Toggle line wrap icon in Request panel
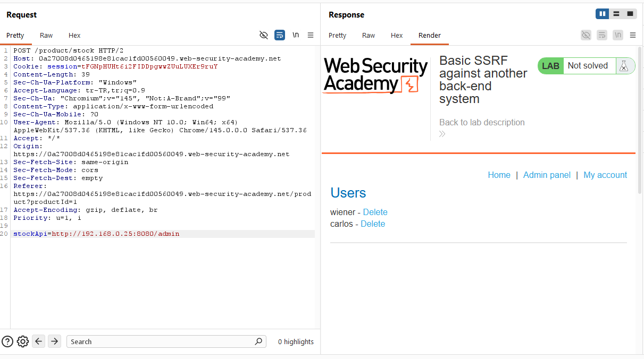 pos(280,35)
